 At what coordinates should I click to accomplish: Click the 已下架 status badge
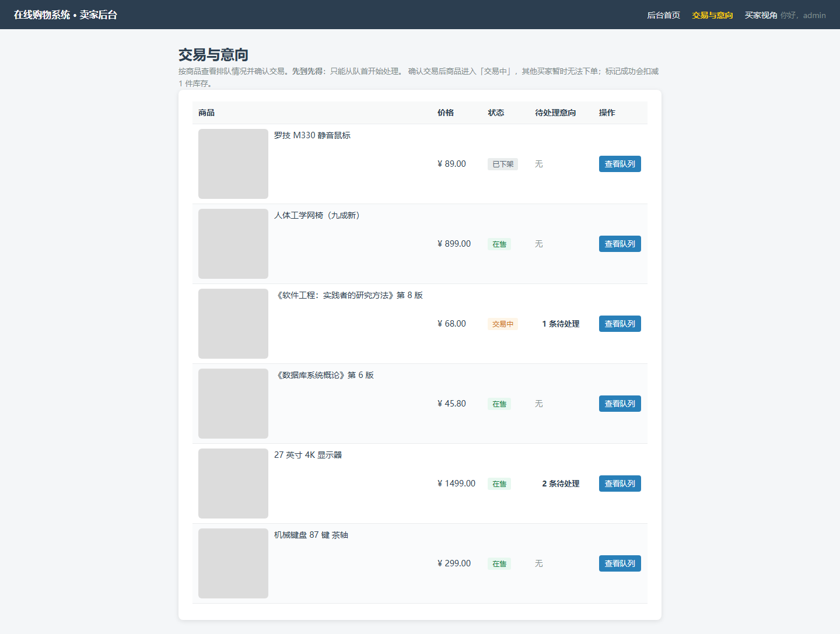click(503, 164)
